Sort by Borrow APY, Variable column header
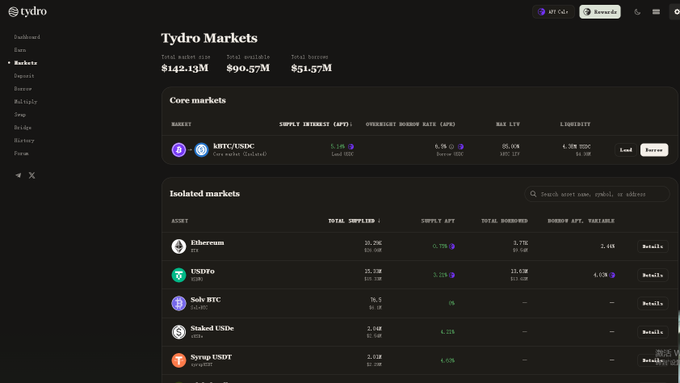The image size is (680, 383). pyautogui.click(x=581, y=221)
